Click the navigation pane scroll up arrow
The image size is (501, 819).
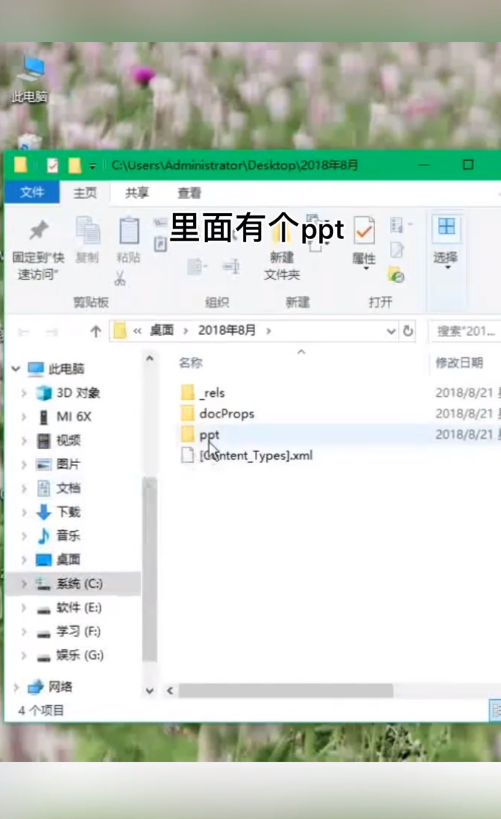[x=149, y=359]
